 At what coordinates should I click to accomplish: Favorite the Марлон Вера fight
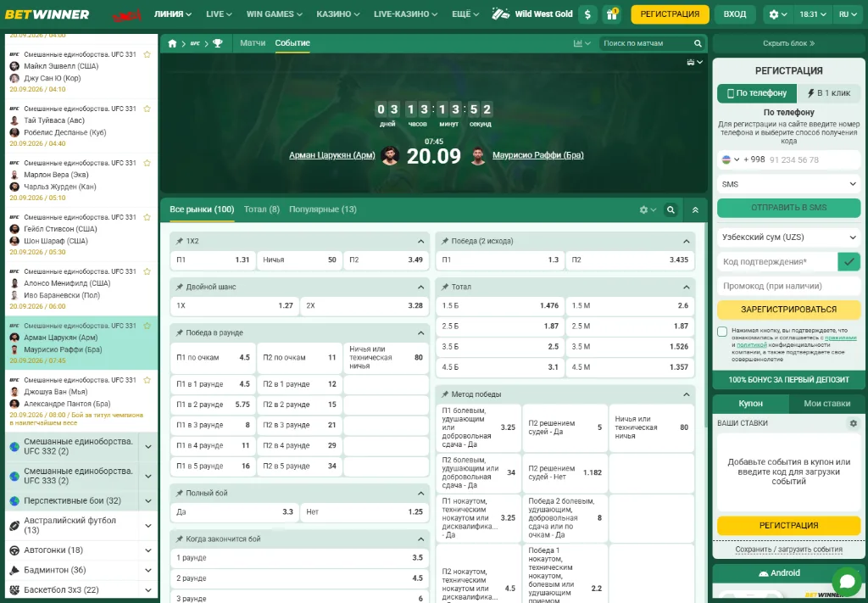click(147, 163)
